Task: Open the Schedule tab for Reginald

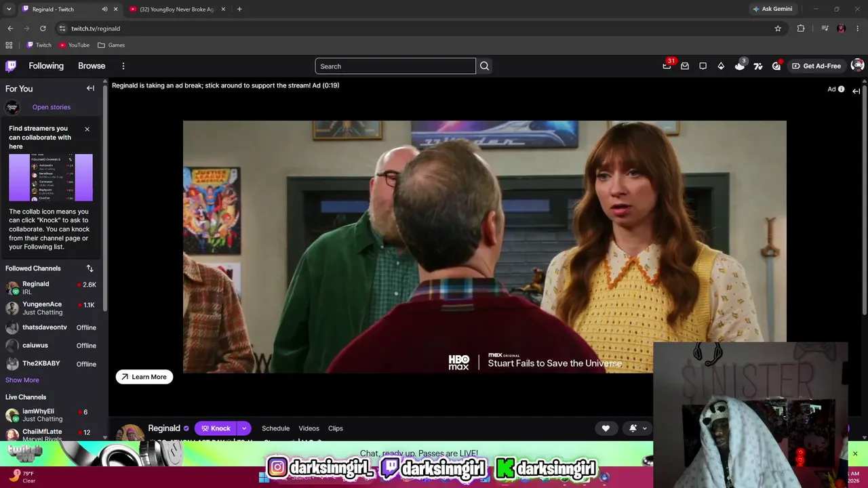Action: pos(275,428)
